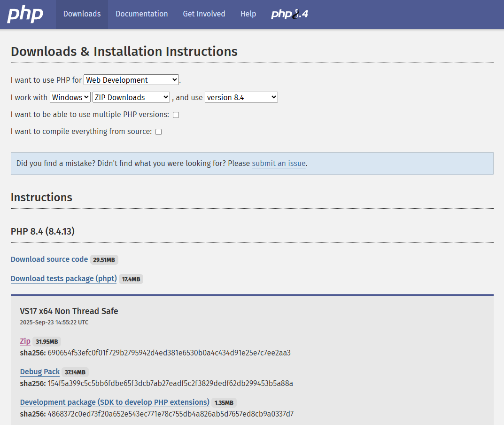The height and width of the screenshot is (425, 504).
Task: Open the Windows operating system dropdown
Action: [x=70, y=97]
